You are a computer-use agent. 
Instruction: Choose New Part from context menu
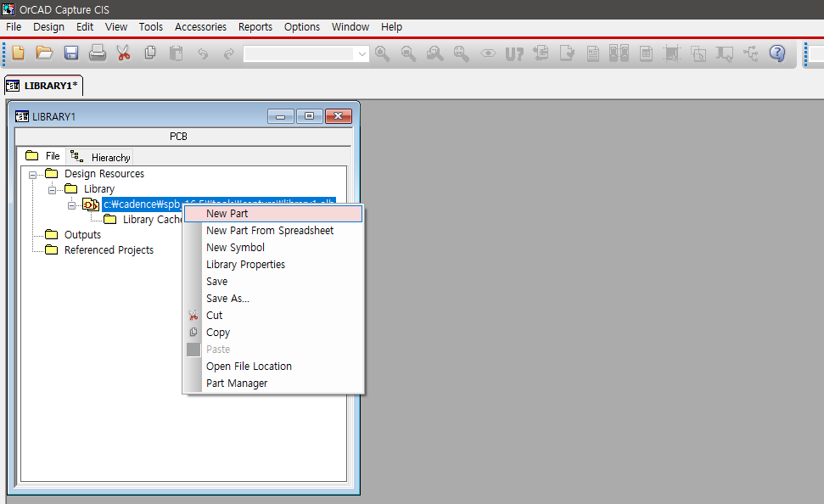tap(273, 214)
